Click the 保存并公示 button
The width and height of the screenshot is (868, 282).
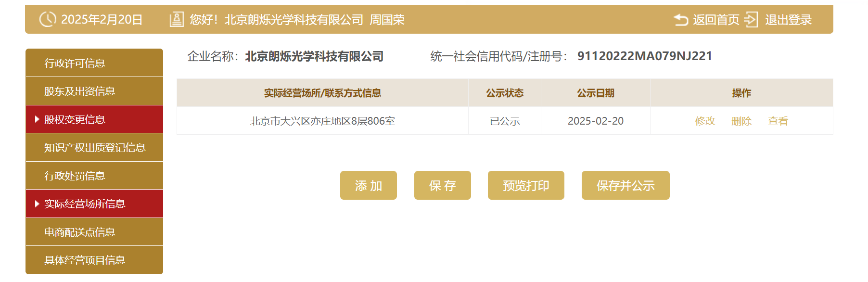pyautogui.click(x=625, y=185)
